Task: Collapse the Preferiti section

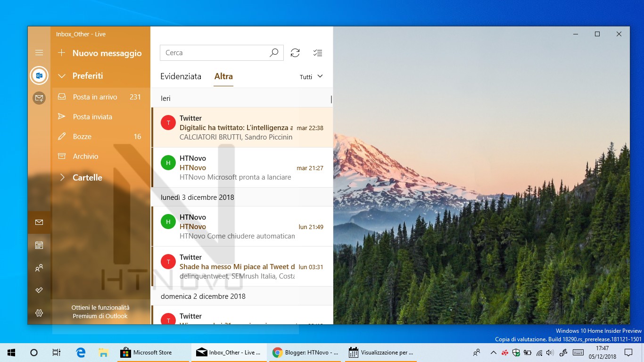Action: point(62,76)
